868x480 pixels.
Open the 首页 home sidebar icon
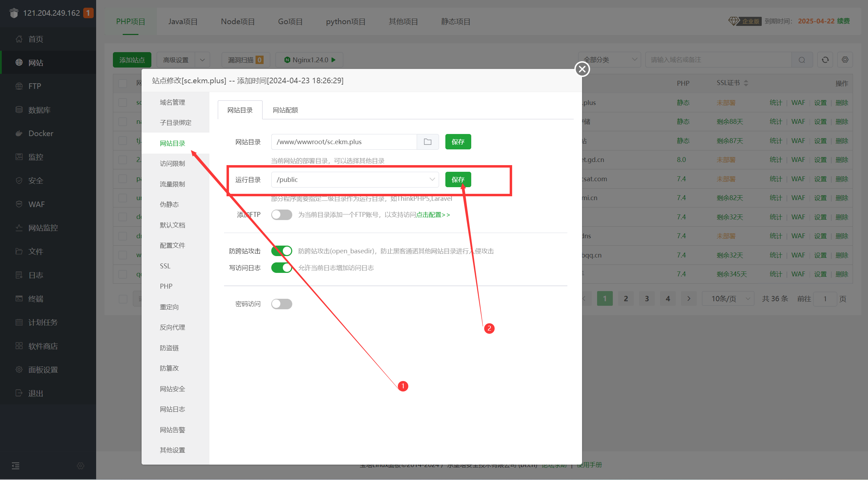pyautogui.click(x=19, y=39)
